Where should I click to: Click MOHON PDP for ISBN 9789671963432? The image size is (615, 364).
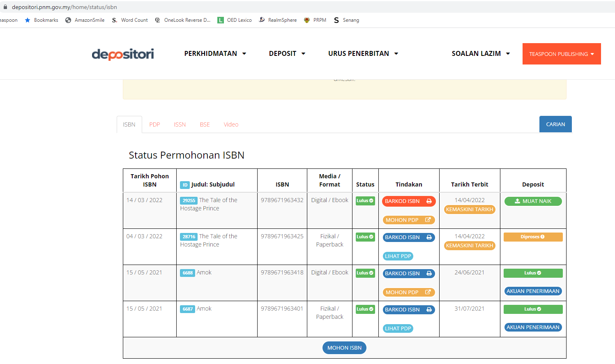pyautogui.click(x=409, y=220)
